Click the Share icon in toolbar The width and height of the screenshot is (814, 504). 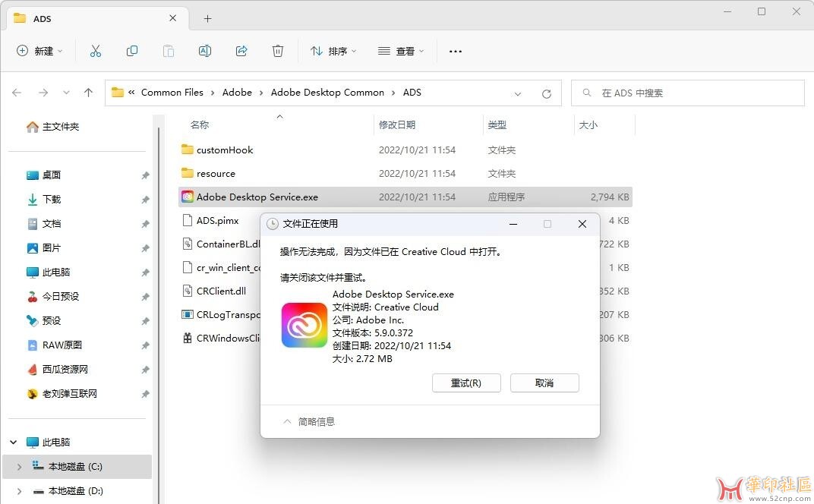coord(241,51)
